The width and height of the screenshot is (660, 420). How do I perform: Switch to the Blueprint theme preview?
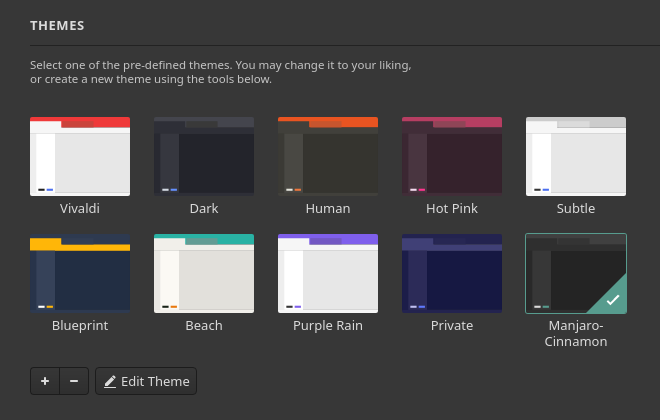pos(80,273)
